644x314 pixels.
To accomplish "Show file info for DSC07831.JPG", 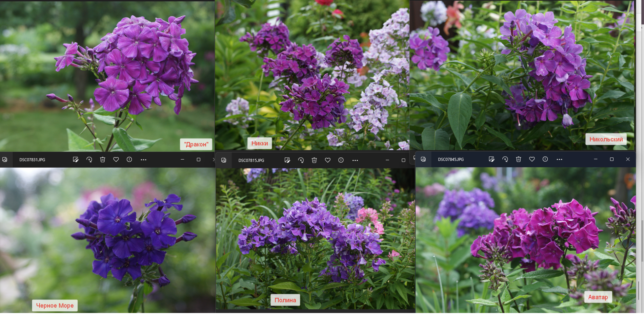I will point(129,160).
